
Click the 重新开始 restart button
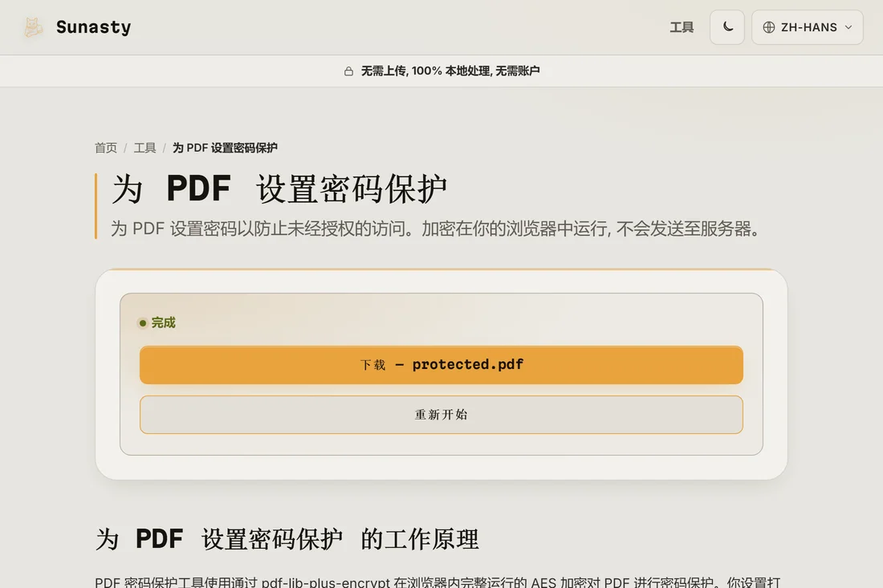pos(441,415)
